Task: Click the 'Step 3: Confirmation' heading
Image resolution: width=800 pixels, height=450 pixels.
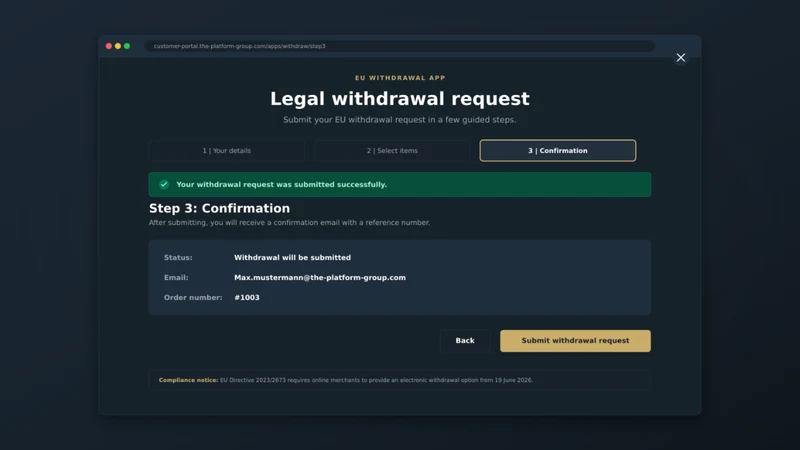Action: (x=219, y=208)
